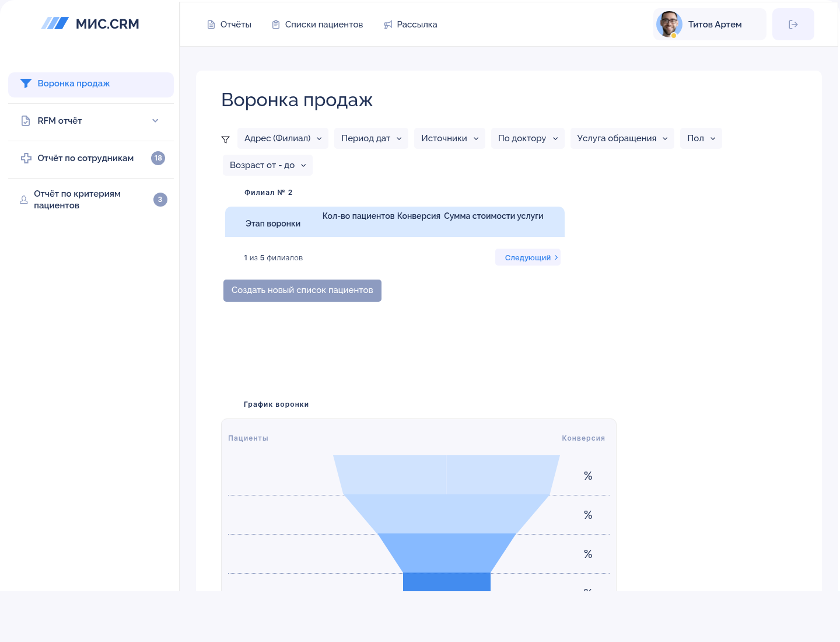Click the Филиал № 2 label

[268, 193]
